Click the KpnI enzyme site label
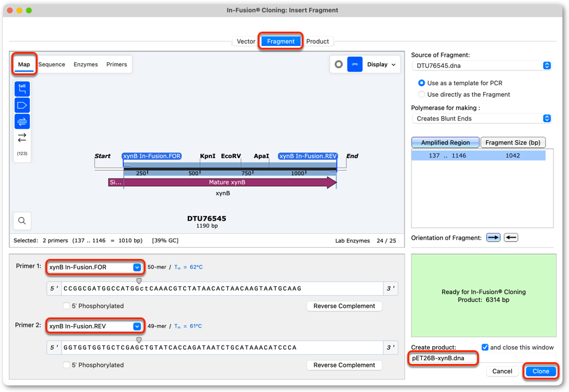This screenshot has width=569, height=392. pyautogui.click(x=208, y=156)
